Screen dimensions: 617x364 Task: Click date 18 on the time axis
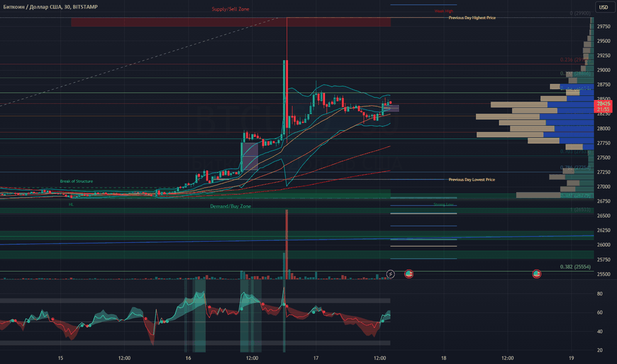[444, 358]
